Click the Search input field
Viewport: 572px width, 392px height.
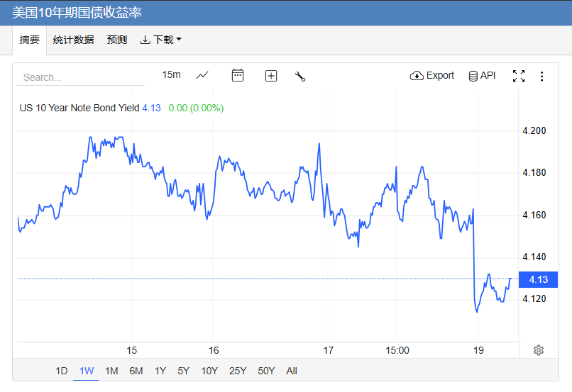[x=82, y=77]
